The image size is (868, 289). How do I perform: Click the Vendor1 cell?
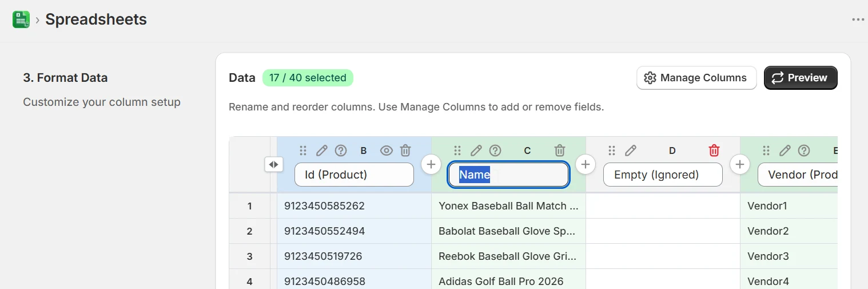tap(789, 206)
